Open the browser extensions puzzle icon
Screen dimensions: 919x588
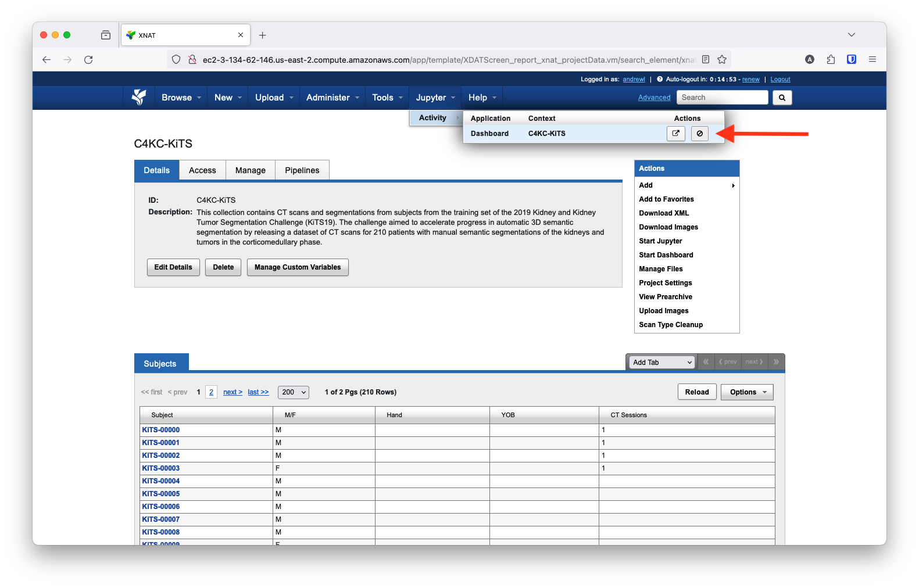coord(831,59)
